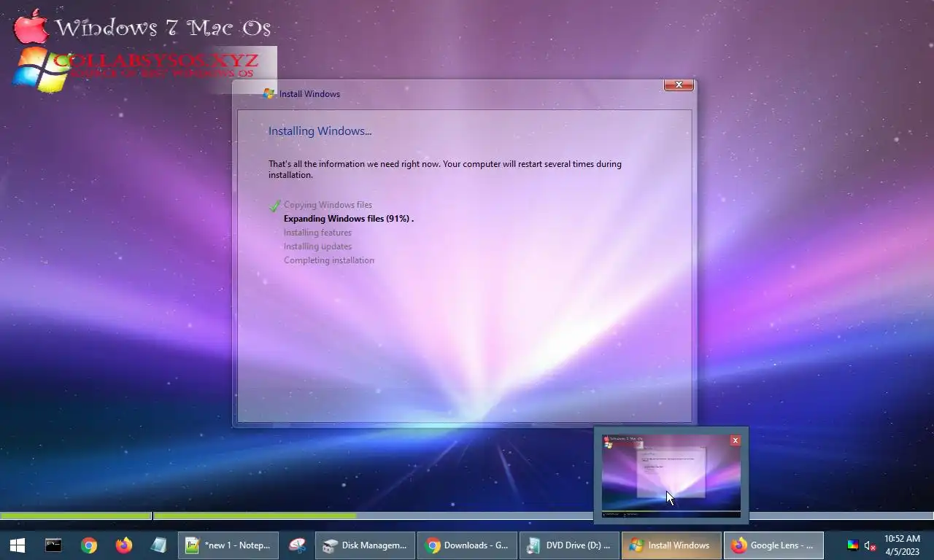Switch to the DVD Drive (D:) window
The height and width of the screenshot is (560, 934).
[x=570, y=545]
